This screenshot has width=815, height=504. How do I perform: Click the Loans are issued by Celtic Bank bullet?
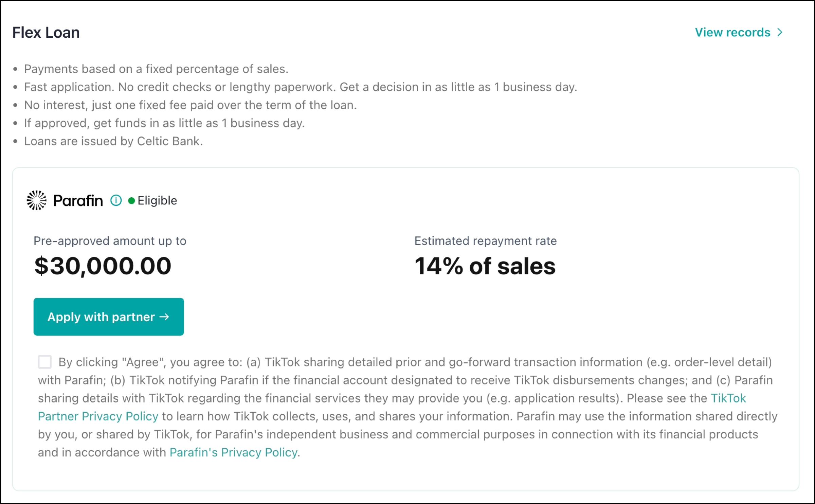point(113,141)
